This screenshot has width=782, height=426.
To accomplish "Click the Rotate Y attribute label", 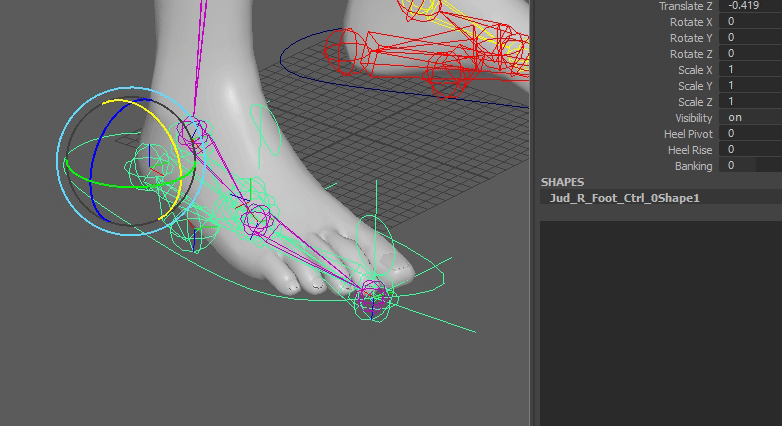I will point(691,38).
